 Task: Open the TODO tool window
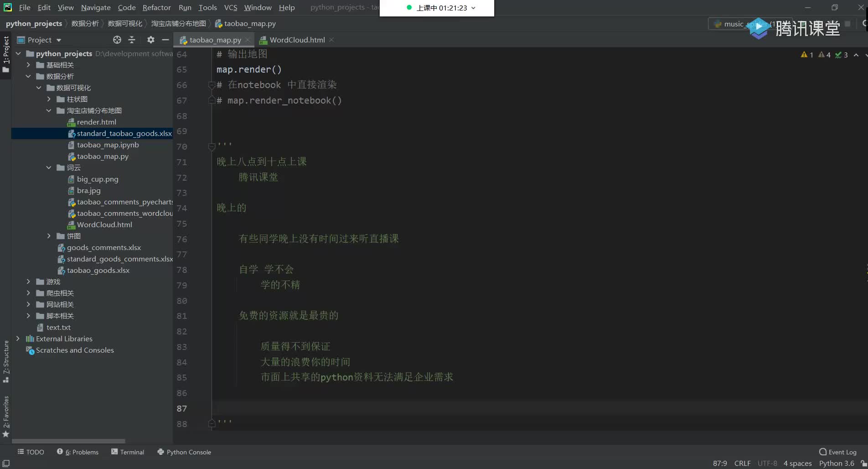(x=31, y=452)
